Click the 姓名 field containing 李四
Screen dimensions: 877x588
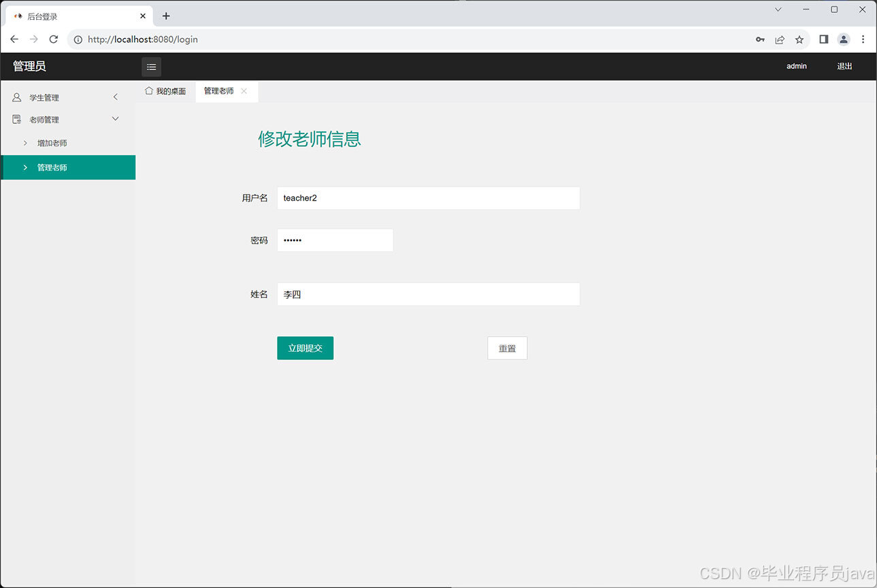click(428, 294)
